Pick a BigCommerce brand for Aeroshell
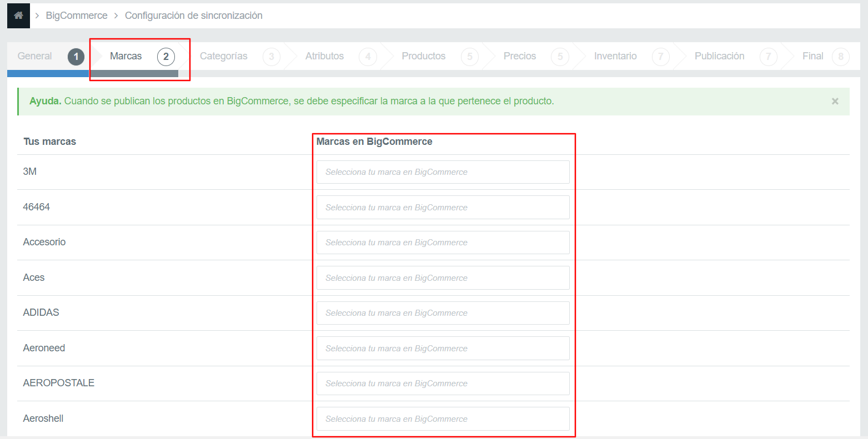 (x=443, y=418)
